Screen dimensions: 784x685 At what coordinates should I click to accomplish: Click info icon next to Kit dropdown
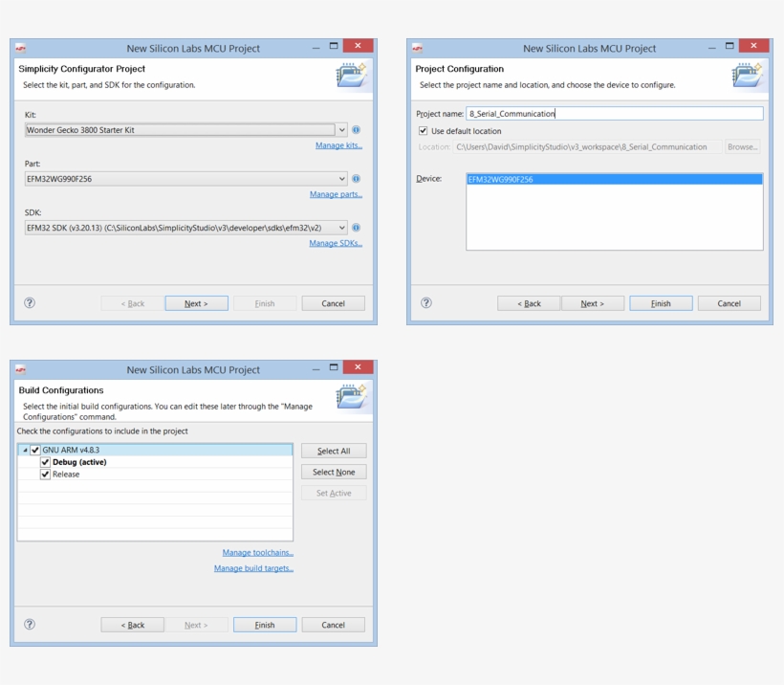(356, 129)
